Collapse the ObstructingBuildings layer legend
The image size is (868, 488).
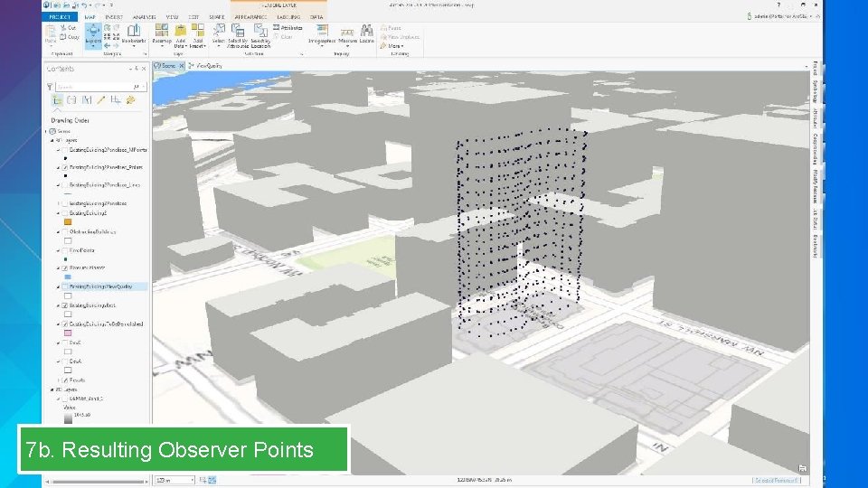point(58,232)
